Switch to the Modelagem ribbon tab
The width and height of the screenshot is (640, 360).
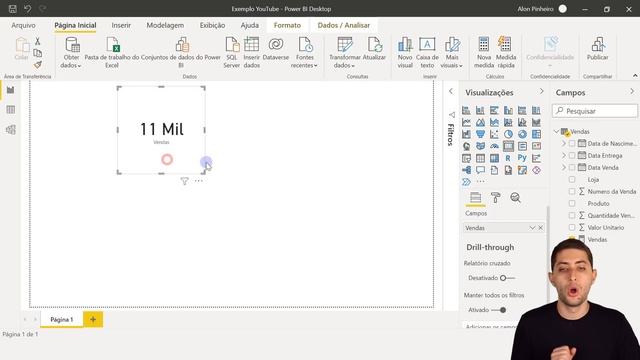165,25
